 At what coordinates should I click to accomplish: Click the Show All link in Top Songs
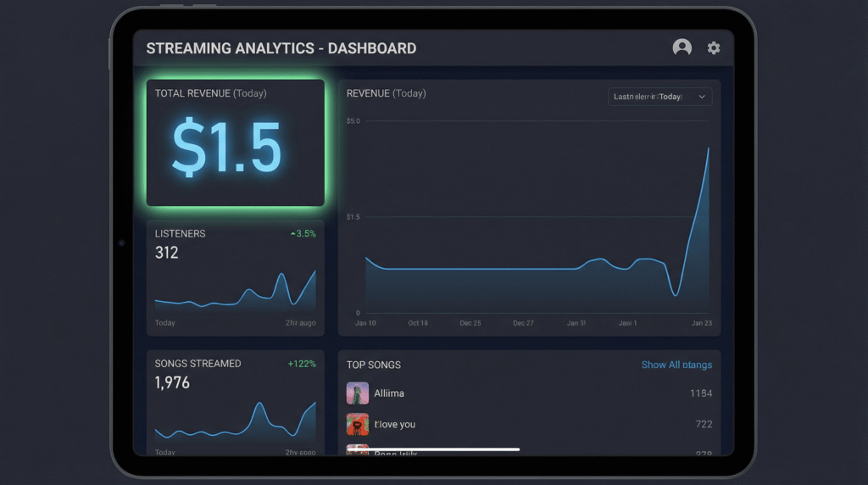click(676, 365)
